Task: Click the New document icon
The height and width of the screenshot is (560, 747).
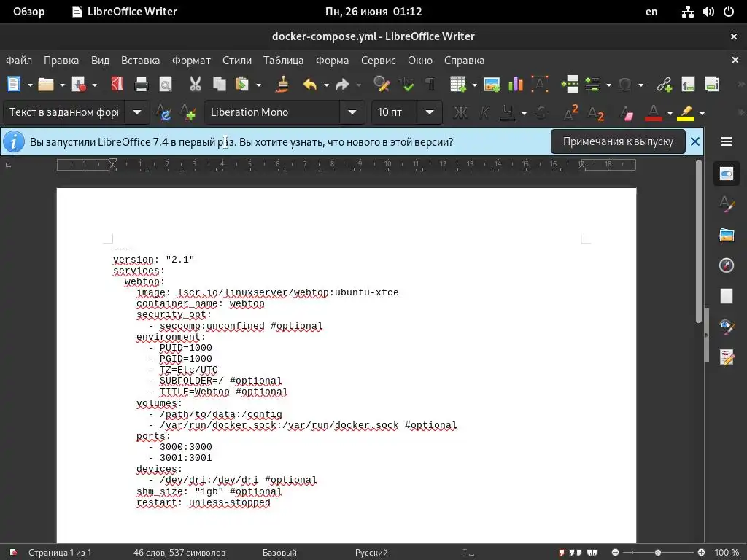Action: click(x=14, y=85)
